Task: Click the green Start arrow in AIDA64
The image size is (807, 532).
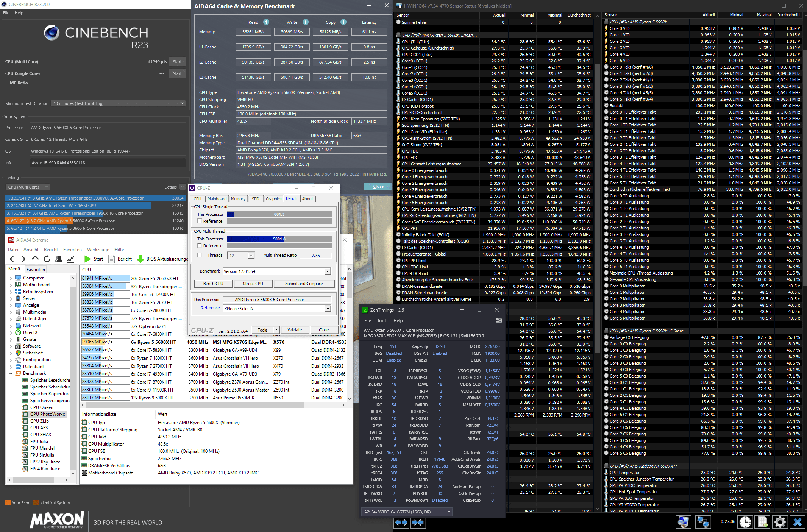Action: (x=87, y=259)
